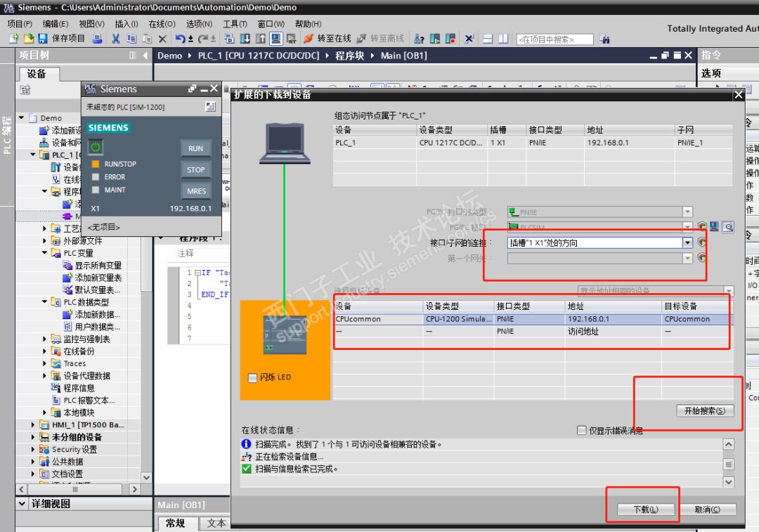Click the 开始搜索(S) button

click(705, 410)
